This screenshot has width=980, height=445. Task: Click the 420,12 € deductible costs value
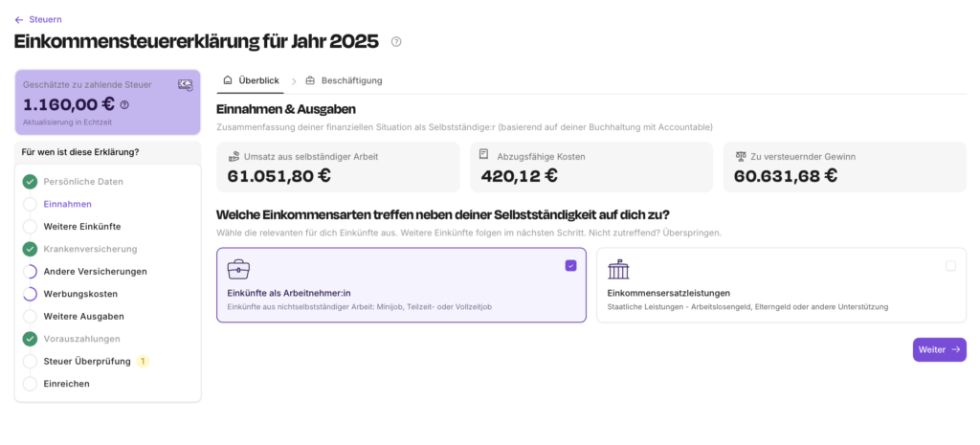coord(520,176)
